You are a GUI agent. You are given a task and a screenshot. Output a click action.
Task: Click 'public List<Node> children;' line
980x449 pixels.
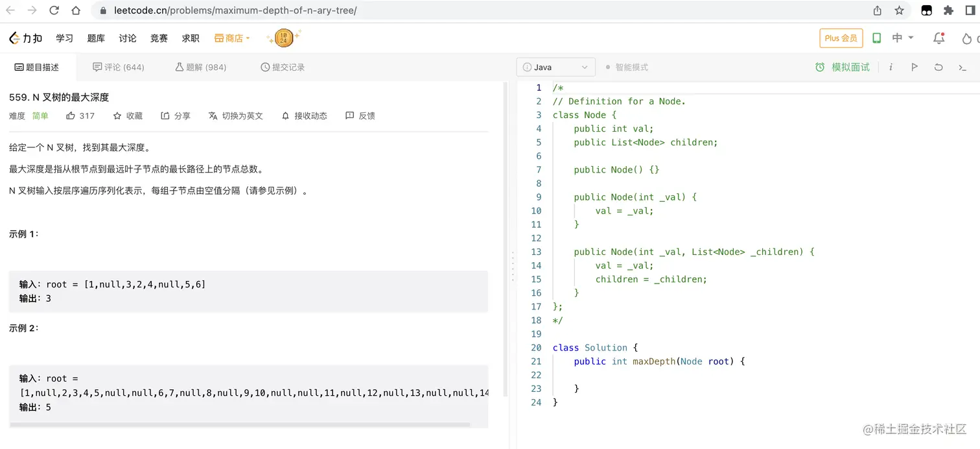point(646,142)
